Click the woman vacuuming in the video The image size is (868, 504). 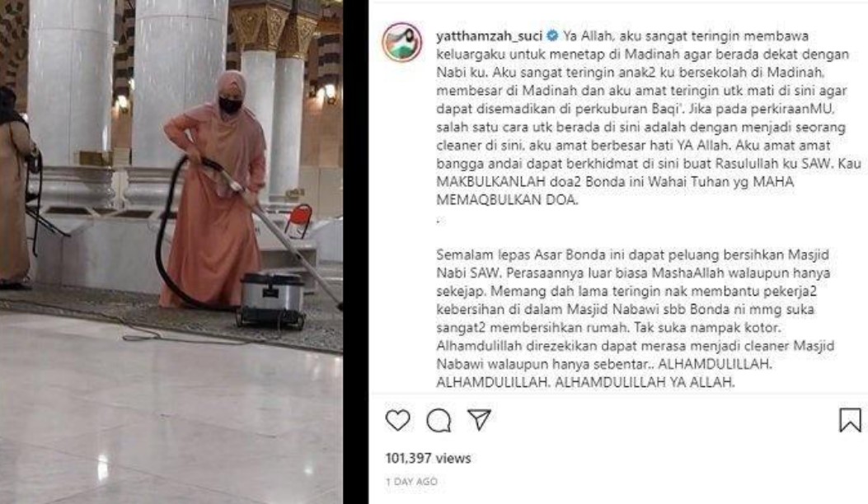(x=216, y=188)
